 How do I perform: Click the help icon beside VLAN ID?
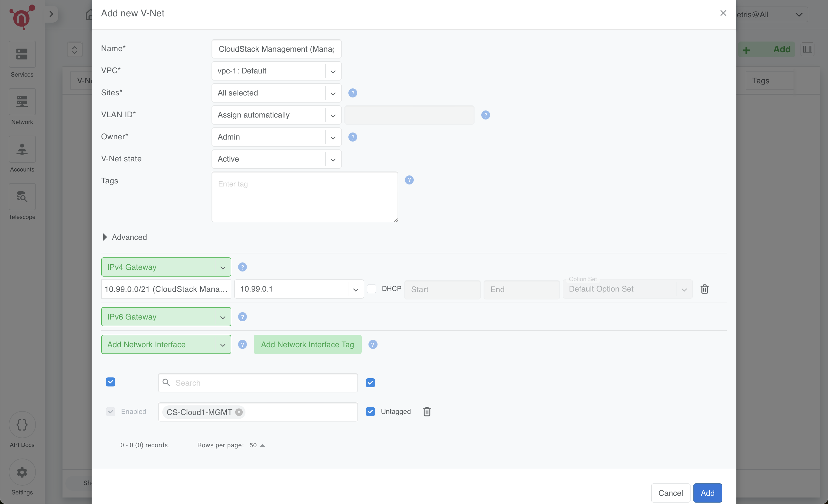tap(485, 115)
